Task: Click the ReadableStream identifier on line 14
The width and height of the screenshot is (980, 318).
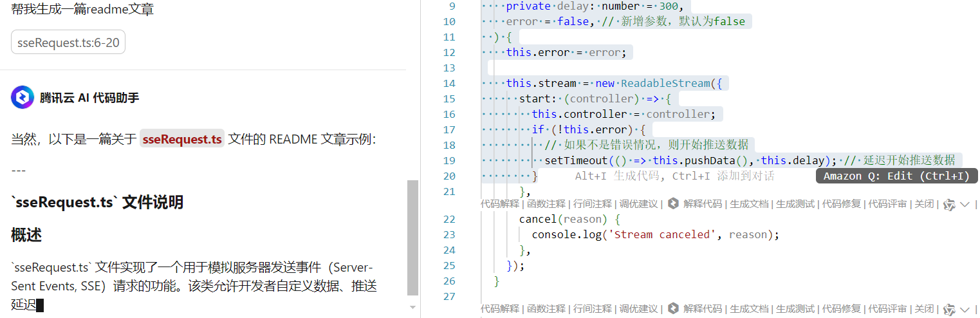Action: coord(665,83)
